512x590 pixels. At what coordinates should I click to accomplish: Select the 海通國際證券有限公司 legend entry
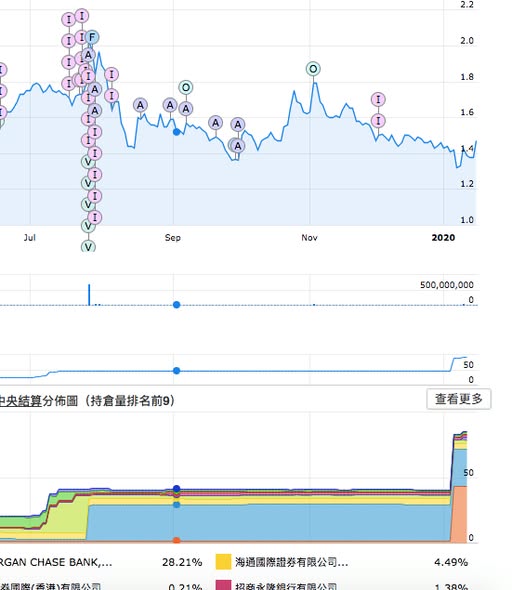292,562
